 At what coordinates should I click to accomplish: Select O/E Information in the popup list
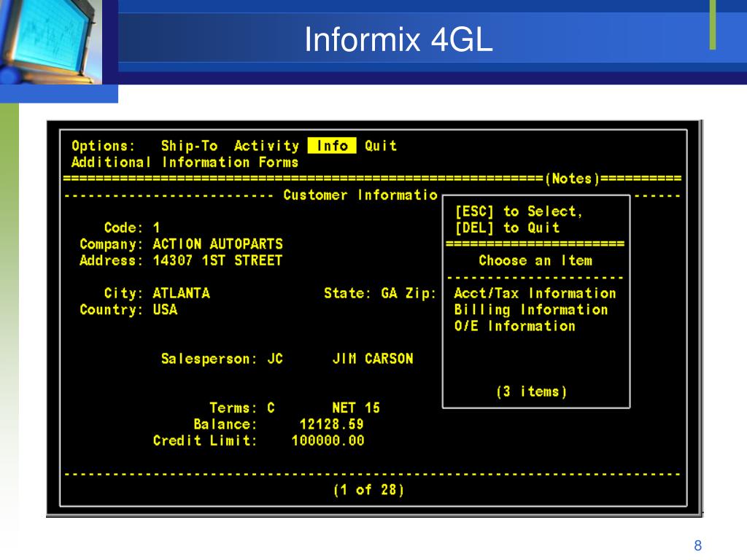[x=514, y=326]
